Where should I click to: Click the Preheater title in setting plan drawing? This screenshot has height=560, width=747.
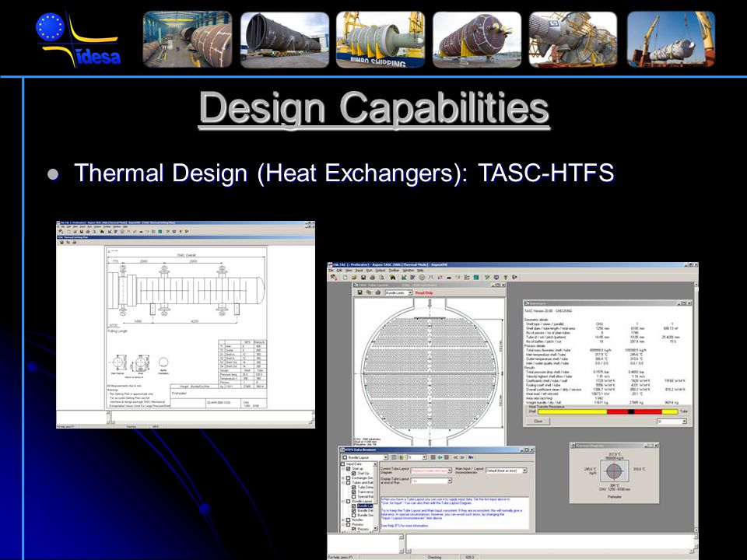[179, 394]
